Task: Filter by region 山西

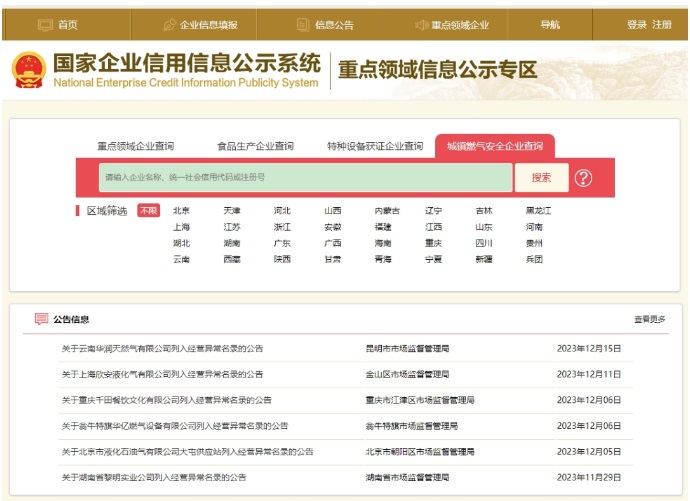Action: [333, 211]
